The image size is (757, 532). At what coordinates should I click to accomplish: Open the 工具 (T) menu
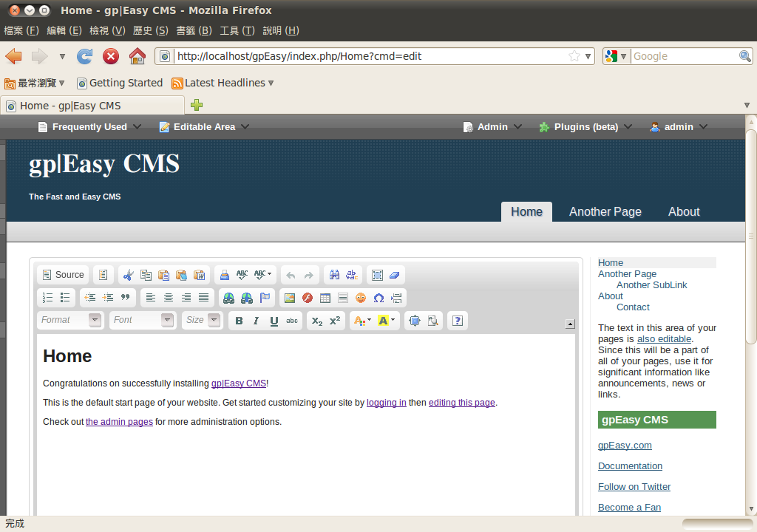tap(237, 30)
